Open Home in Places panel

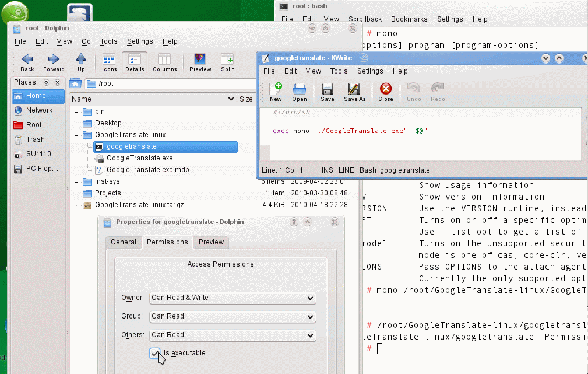tap(38, 96)
